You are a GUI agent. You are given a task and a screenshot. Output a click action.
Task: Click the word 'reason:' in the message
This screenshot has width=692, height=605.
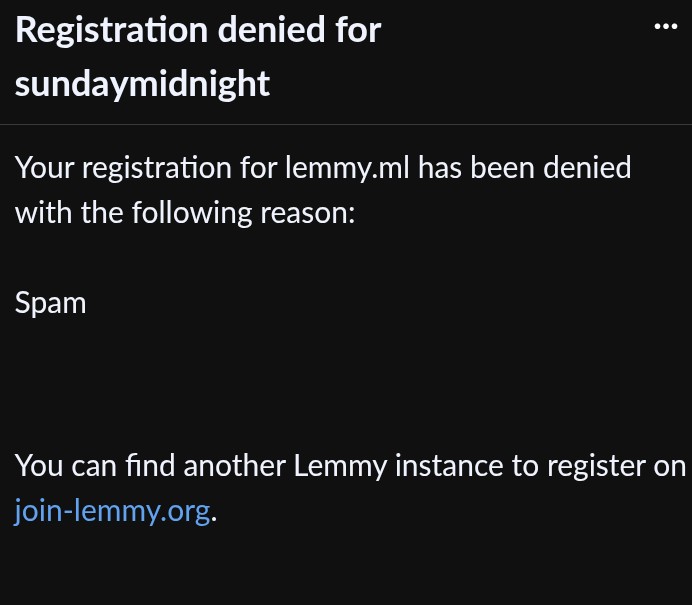pyautogui.click(x=308, y=214)
